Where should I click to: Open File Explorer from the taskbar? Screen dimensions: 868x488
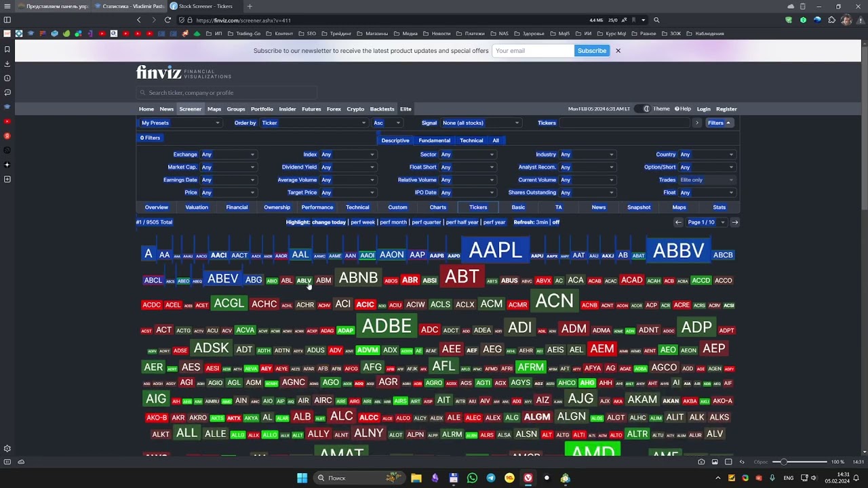coord(416,478)
